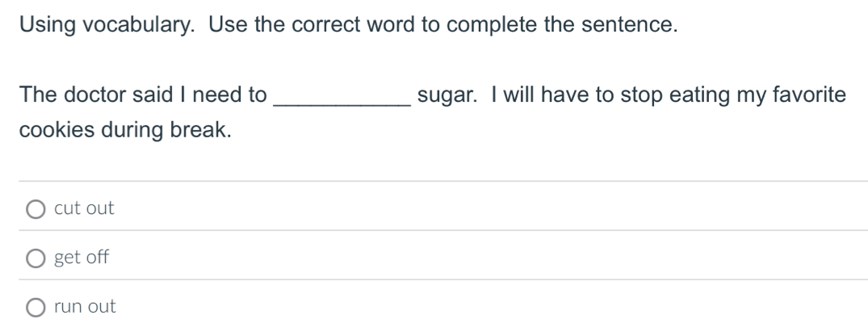The width and height of the screenshot is (868, 336).
Task: Click the "get off" answer label text
Action: pos(81,258)
